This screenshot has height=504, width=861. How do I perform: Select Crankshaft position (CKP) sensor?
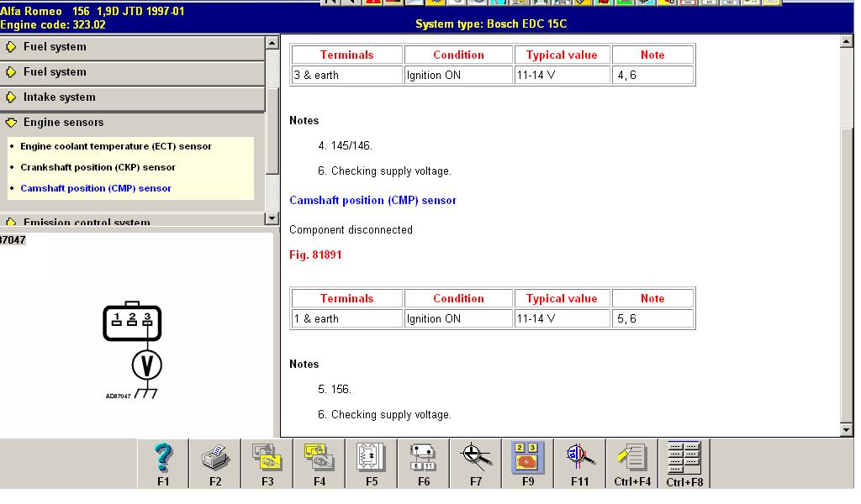(x=98, y=167)
